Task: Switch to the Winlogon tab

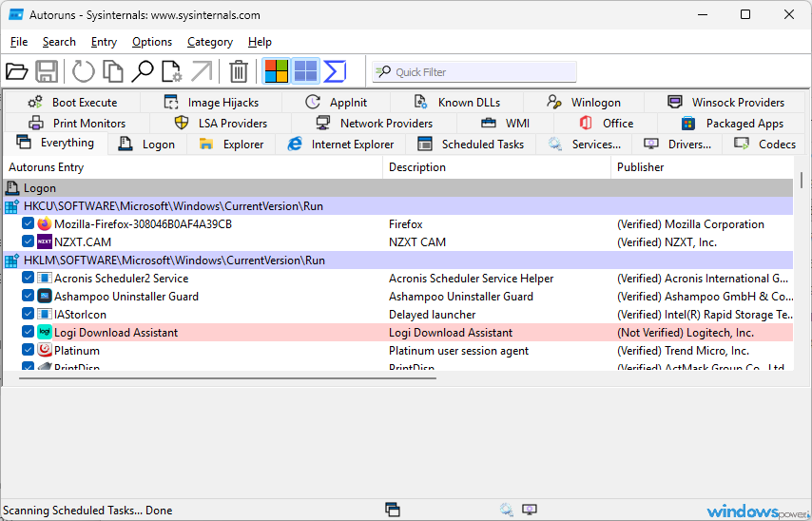Action: click(584, 102)
